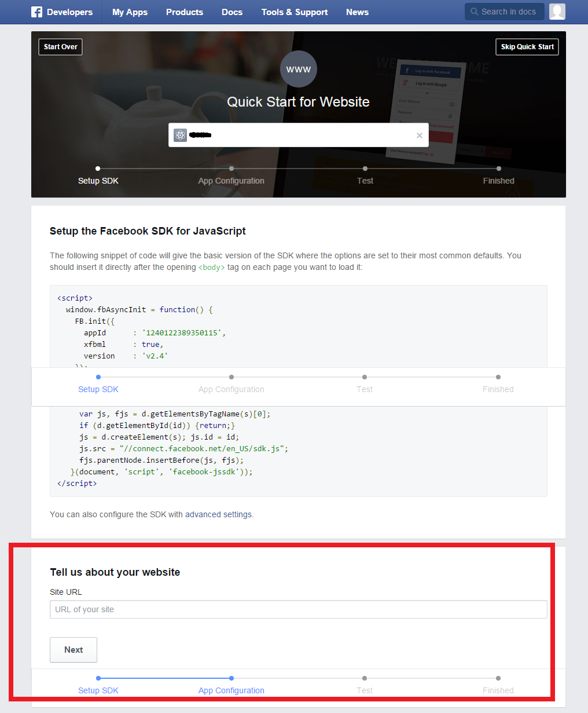The height and width of the screenshot is (713, 588).
Task: Select App Configuration step in banner
Action: (231, 181)
